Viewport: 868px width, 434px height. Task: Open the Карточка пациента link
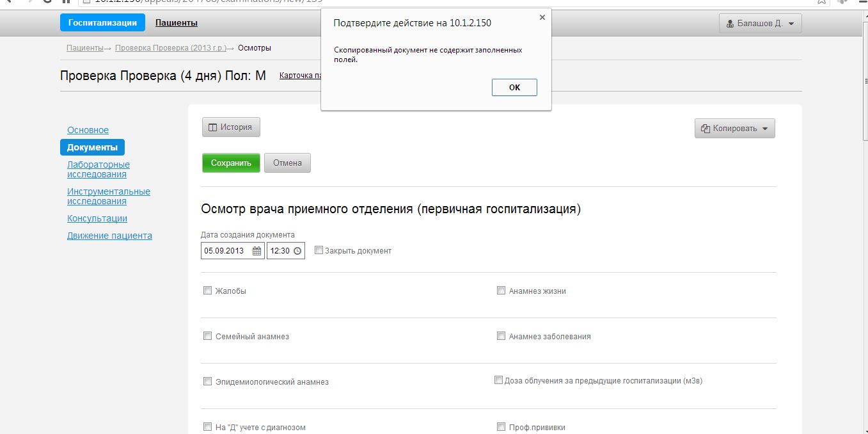pyautogui.click(x=300, y=76)
